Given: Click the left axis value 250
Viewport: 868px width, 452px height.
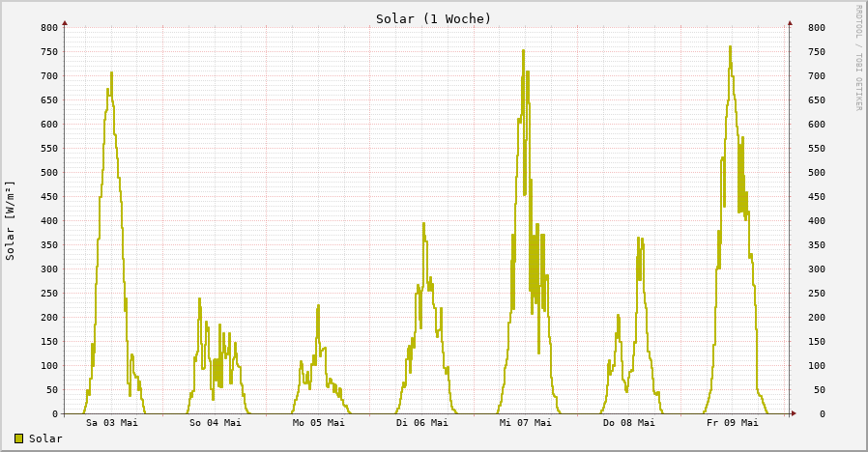Looking at the screenshot, I should [49, 294].
